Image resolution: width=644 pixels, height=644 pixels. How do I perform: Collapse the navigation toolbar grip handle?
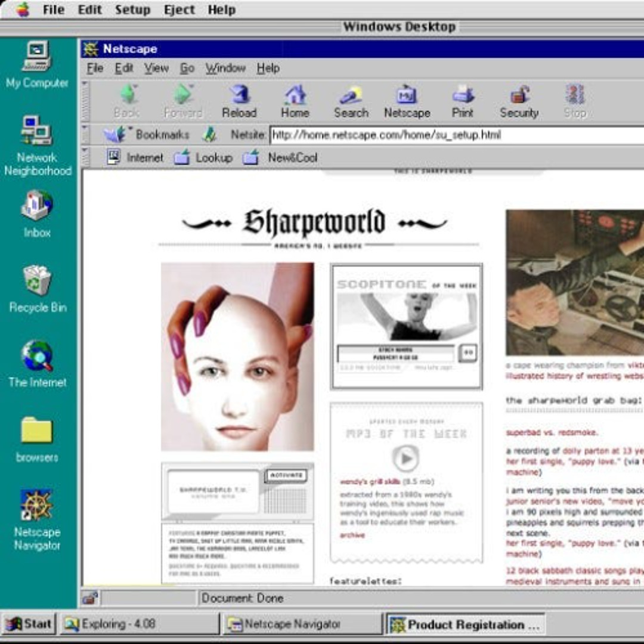click(x=85, y=101)
